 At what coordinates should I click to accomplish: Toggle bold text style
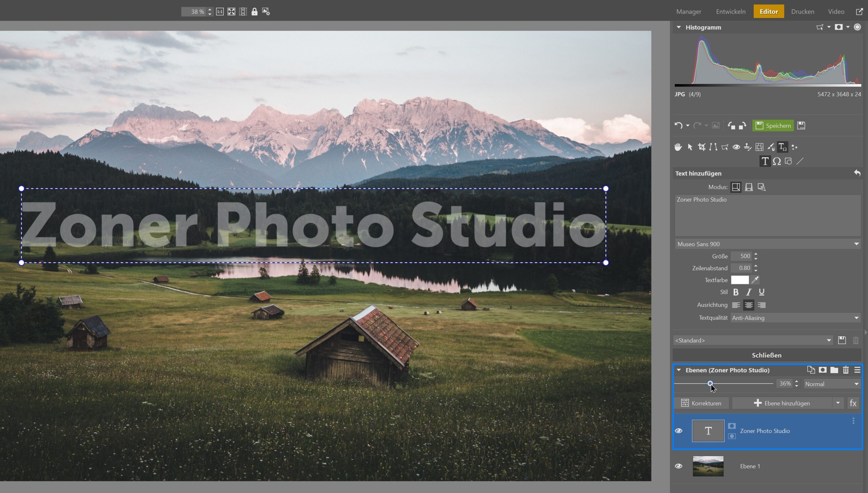coord(736,292)
